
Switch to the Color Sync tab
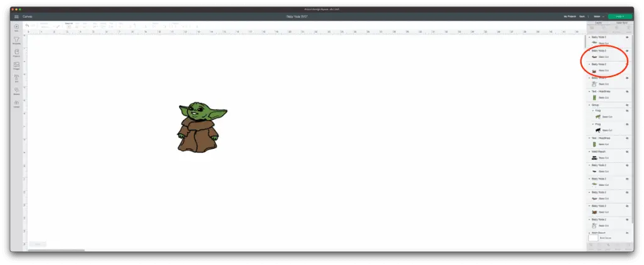click(622, 23)
